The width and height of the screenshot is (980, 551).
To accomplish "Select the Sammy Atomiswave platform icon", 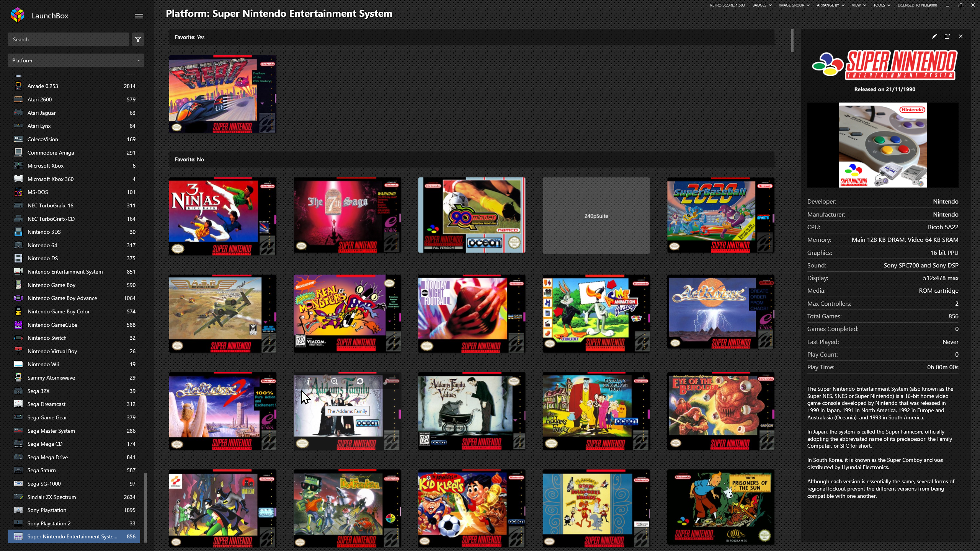I will (x=18, y=378).
